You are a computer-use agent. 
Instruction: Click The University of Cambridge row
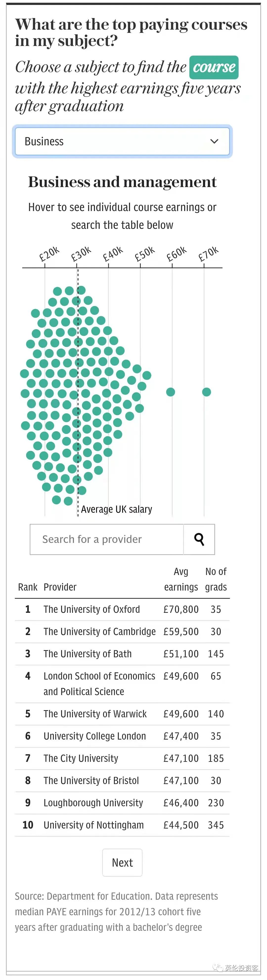pyautogui.click(x=122, y=632)
